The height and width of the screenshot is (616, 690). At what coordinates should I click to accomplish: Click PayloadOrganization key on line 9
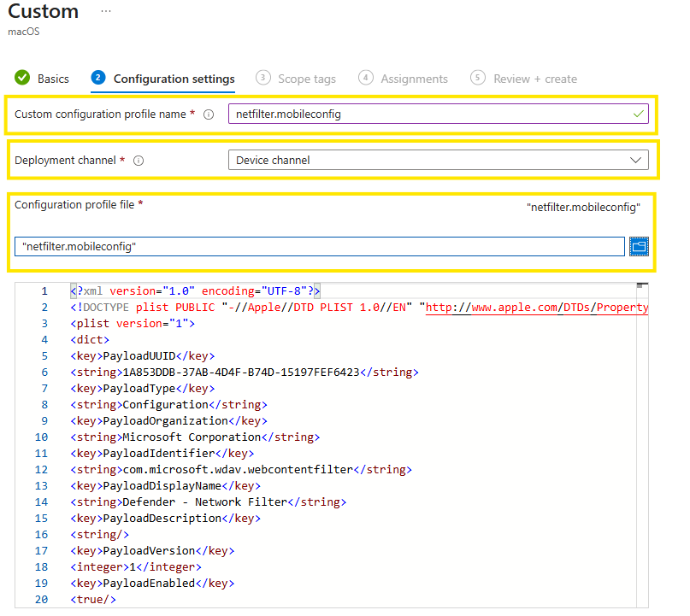point(168,421)
